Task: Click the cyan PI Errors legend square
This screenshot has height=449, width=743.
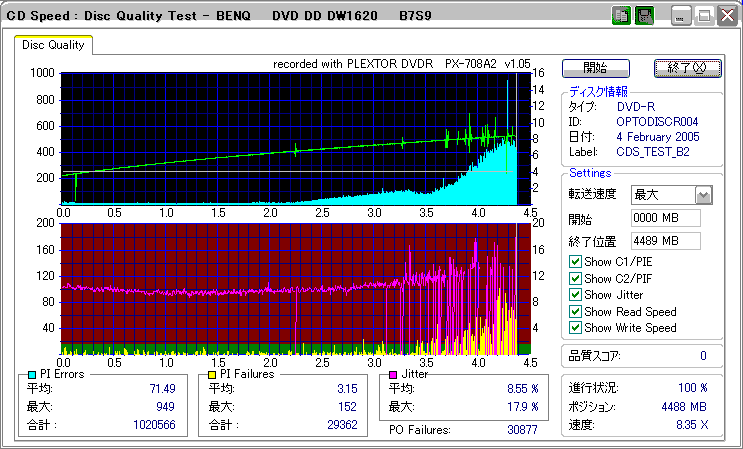Action: [30, 374]
